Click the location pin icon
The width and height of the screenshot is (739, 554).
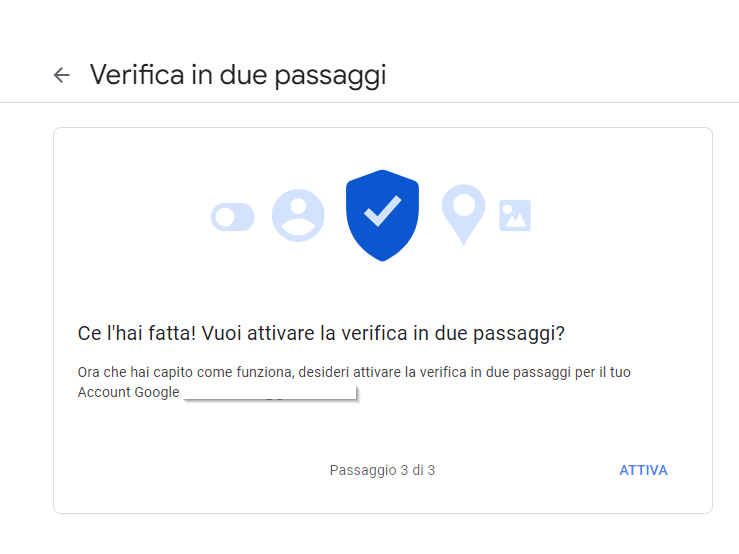(x=463, y=215)
